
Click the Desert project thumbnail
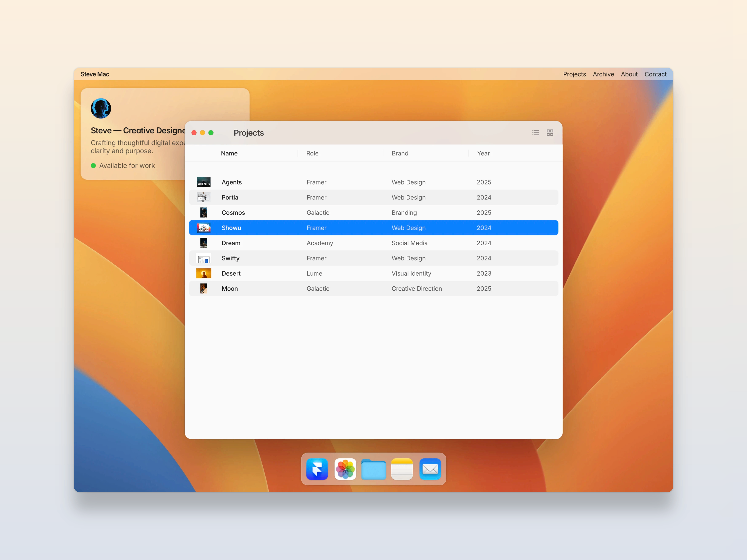pyautogui.click(x=204, y=273)
